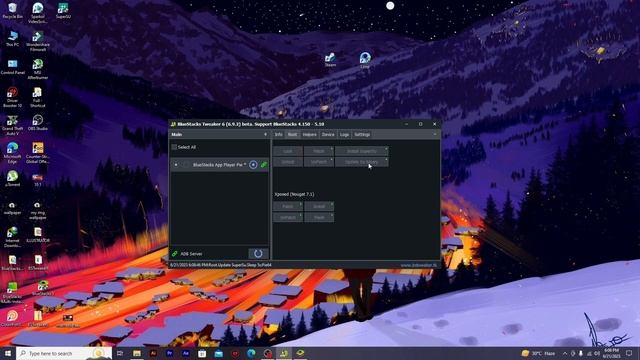Viewport: 640px width, 360px height.
Task: Select the OBS Studio desktop icon
Action: coord(38,122)
